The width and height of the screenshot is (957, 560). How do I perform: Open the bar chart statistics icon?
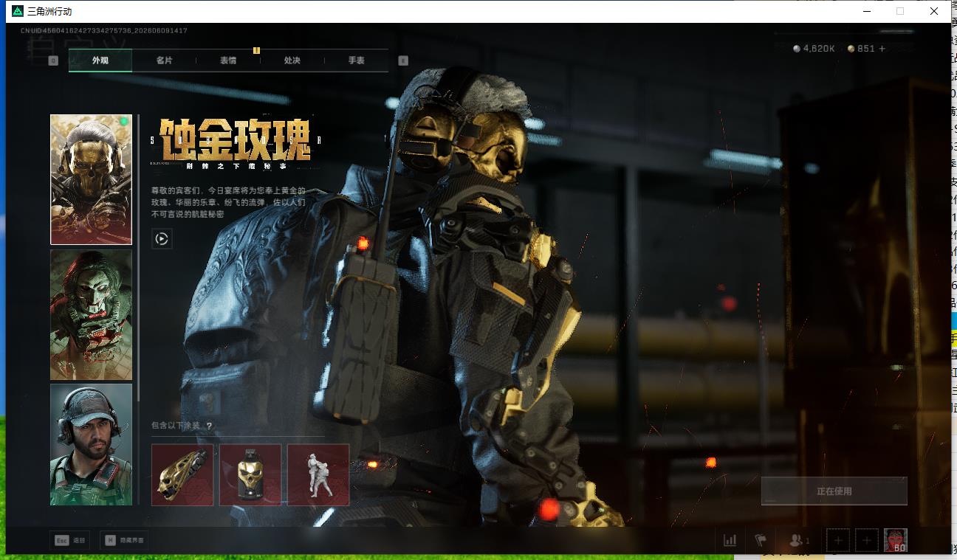[730, 540]
